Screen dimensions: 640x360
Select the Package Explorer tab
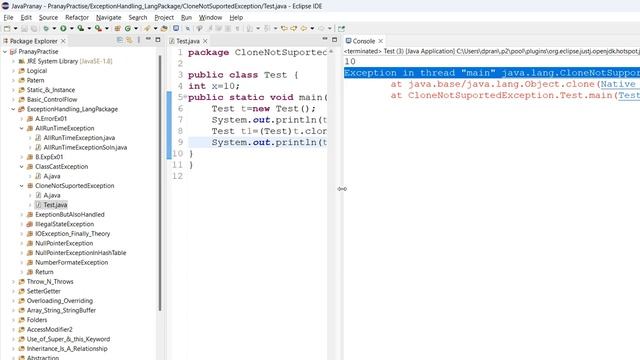[33, 41]
